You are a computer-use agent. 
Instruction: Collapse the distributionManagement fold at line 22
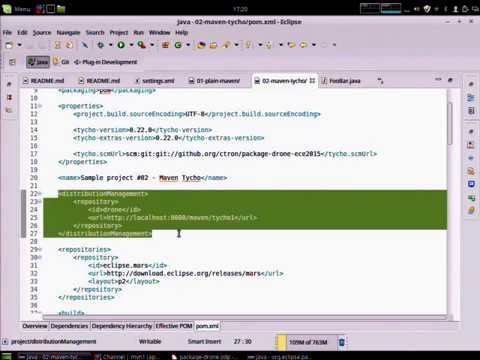[40, 194]
